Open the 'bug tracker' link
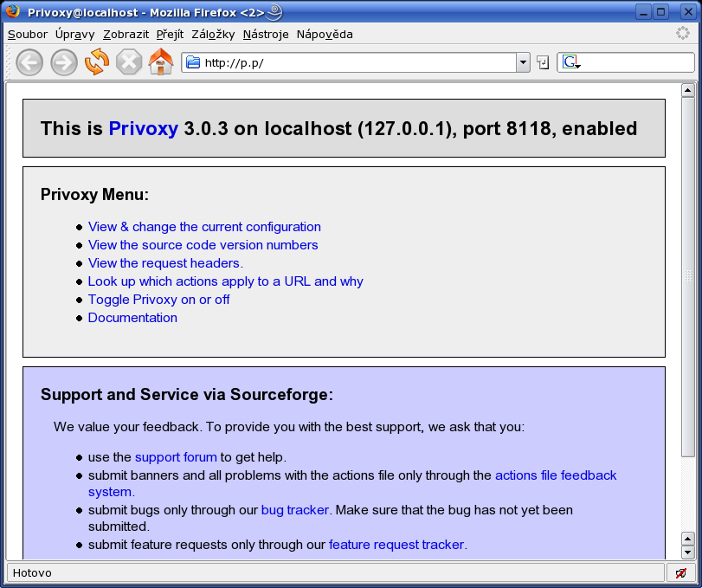 (295, 510)
